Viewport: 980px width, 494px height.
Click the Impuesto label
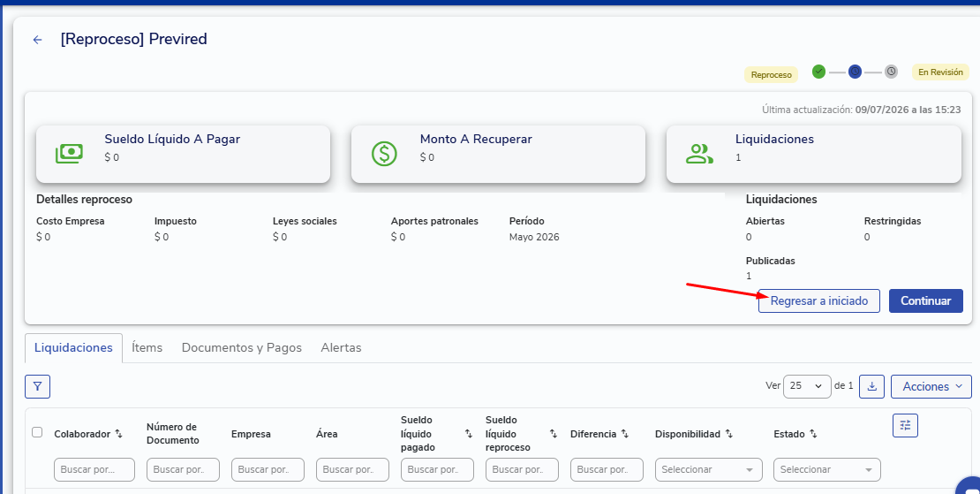click(176, 221)
